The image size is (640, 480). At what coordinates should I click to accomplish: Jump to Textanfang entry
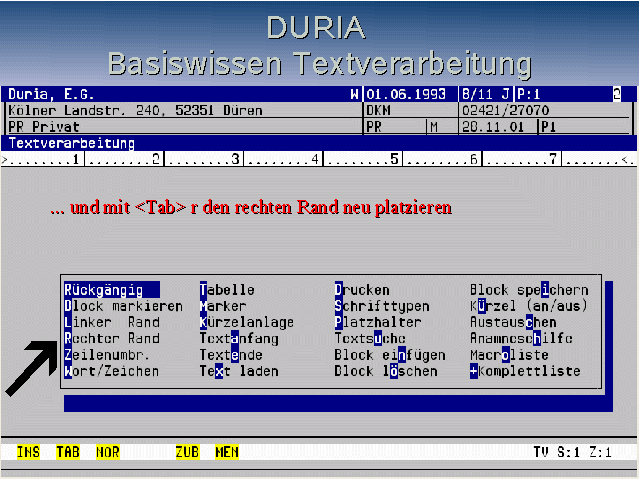[x=239, y=339]
